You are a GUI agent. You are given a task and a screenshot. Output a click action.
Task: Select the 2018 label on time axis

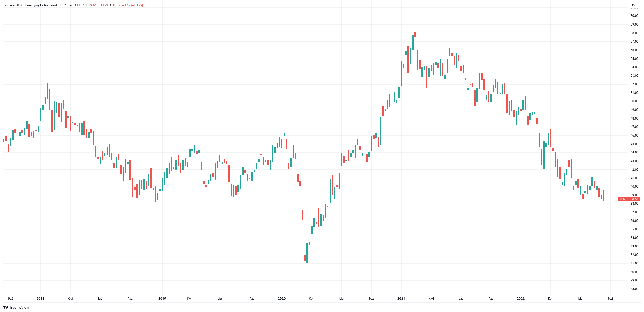coord(40,299)
